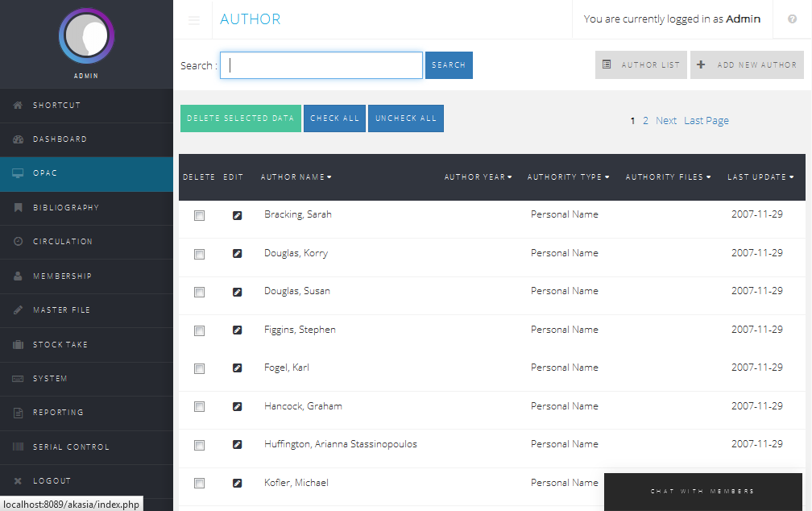The width and height of the screenshot is (812, 511).
Task: Open the Bibliography menu in the sidebar
Action: (66, 208)
